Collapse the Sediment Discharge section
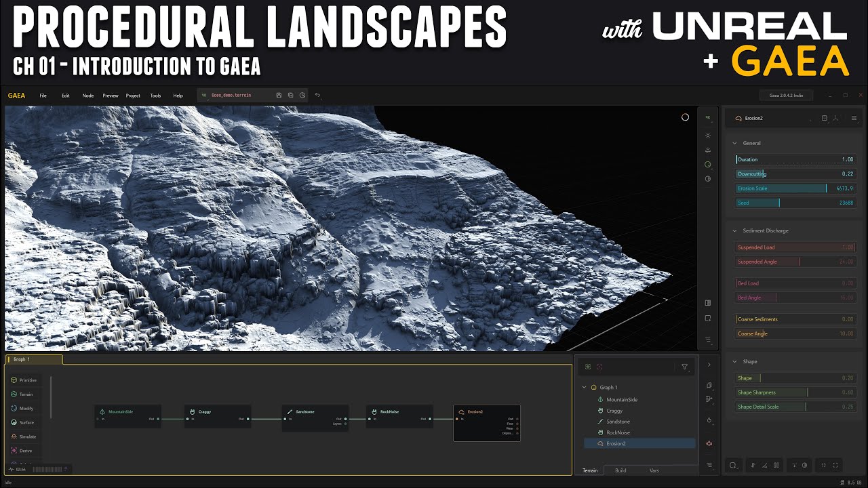This screenshot has width=868, height=488. coord(734,230)
